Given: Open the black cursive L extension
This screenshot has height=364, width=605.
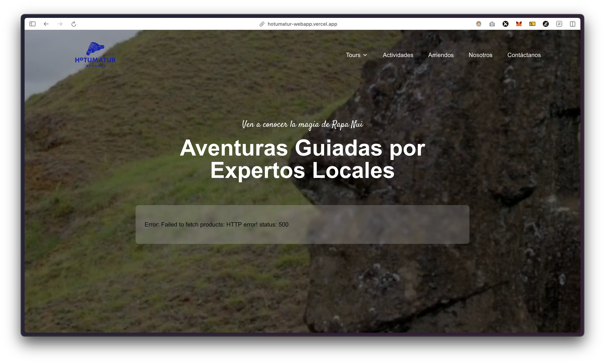Looking at the screenshot, I should pos(546,24).
